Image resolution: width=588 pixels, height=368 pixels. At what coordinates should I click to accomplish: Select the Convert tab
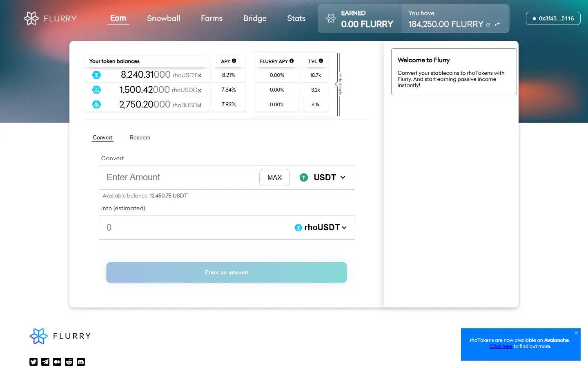pyautogui.click(x=102, y=138)
